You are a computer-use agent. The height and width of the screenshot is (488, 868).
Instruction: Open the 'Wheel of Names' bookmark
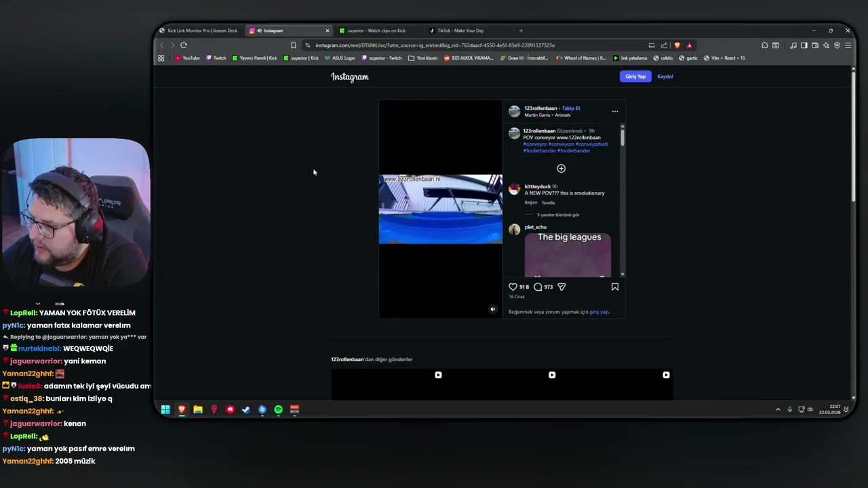pyautogui.click(x=581, y=58)
